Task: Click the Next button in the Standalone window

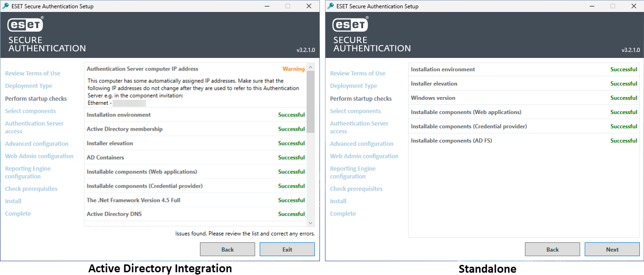Action: click(612, 249)
